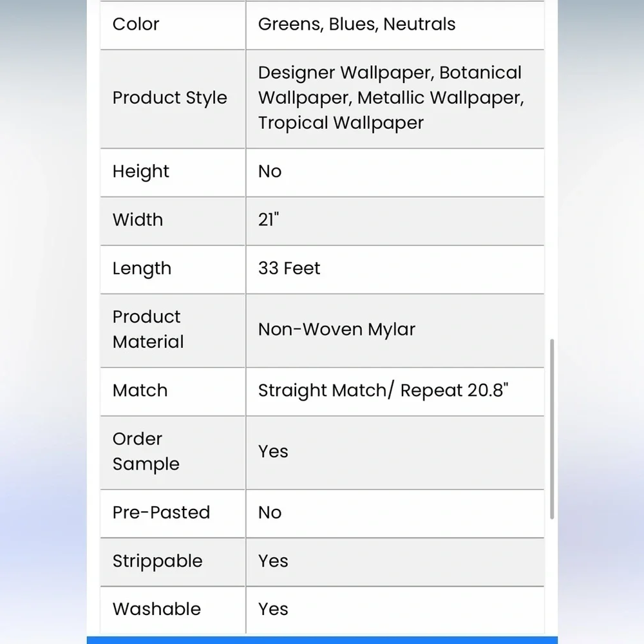Image resolution: width=644 pixels, height=644 pixels.
Task: Click the Non-Woven Mylar value
Action: click(x=337, y=329)
